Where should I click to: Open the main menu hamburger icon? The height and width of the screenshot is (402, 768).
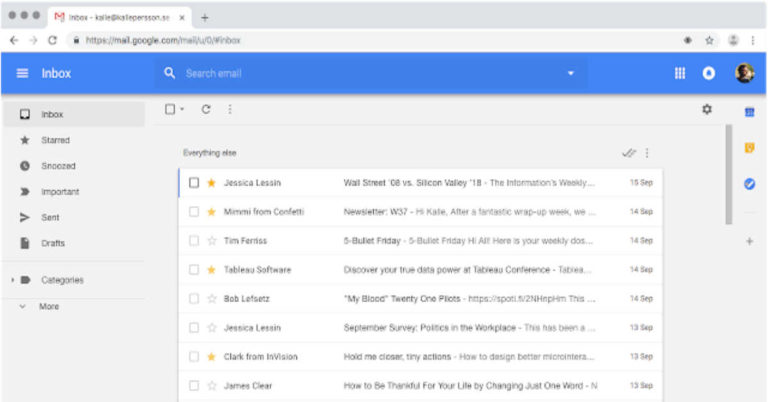click(22, 73)
